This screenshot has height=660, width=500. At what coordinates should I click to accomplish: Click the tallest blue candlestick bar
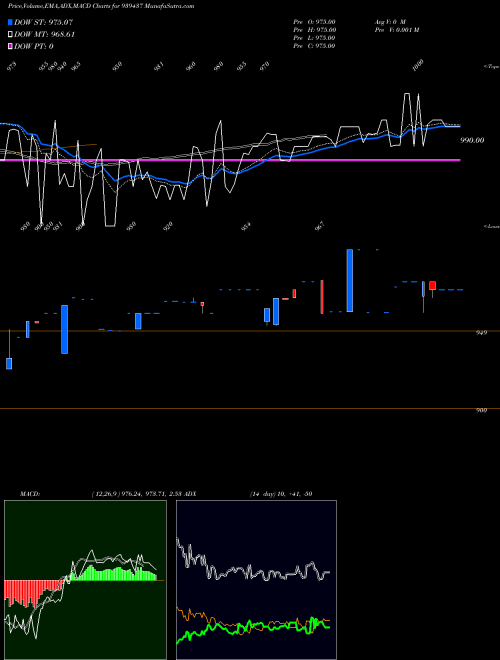point(349,280)
